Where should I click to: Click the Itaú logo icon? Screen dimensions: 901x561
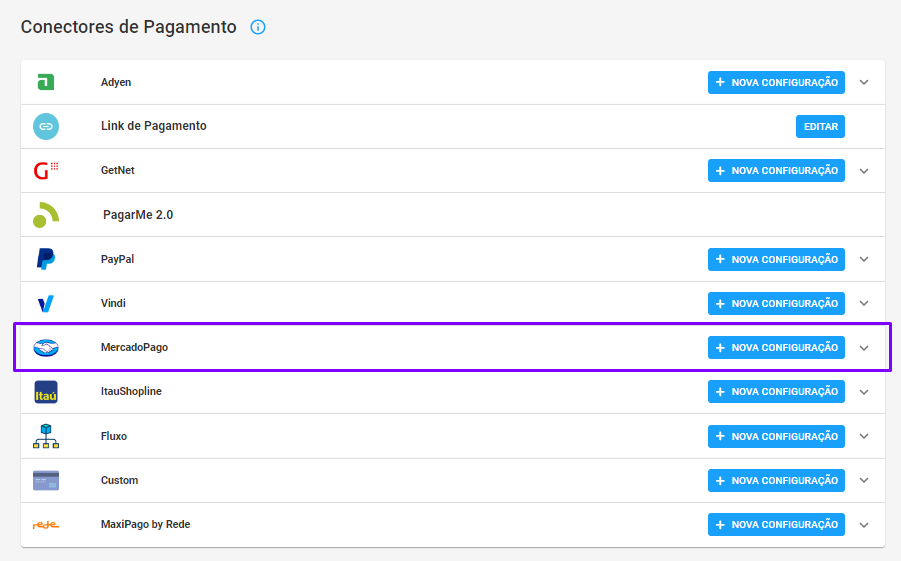(x=46, y=392)
